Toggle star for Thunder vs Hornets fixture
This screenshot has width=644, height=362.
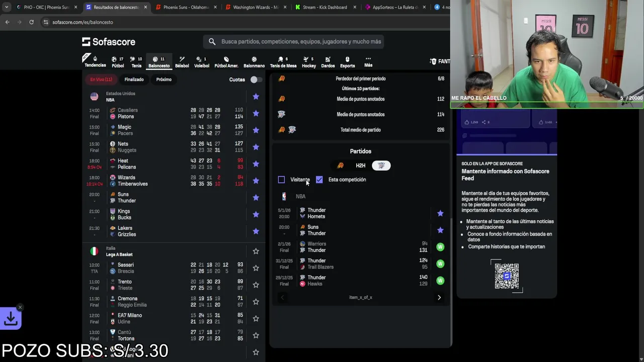click(x=440, y=213)
